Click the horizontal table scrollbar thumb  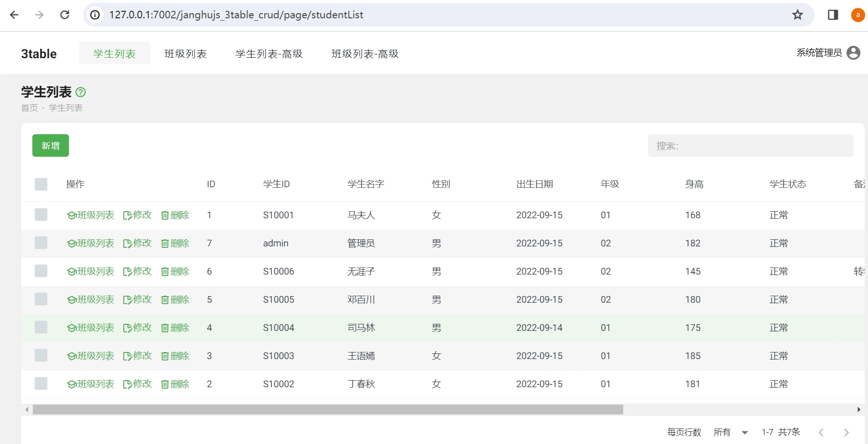coord(327,410)
